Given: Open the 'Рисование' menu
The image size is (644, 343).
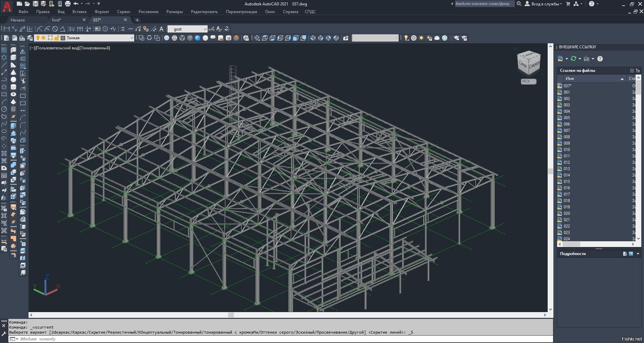Looking at the screenshot, I should 148,12.
